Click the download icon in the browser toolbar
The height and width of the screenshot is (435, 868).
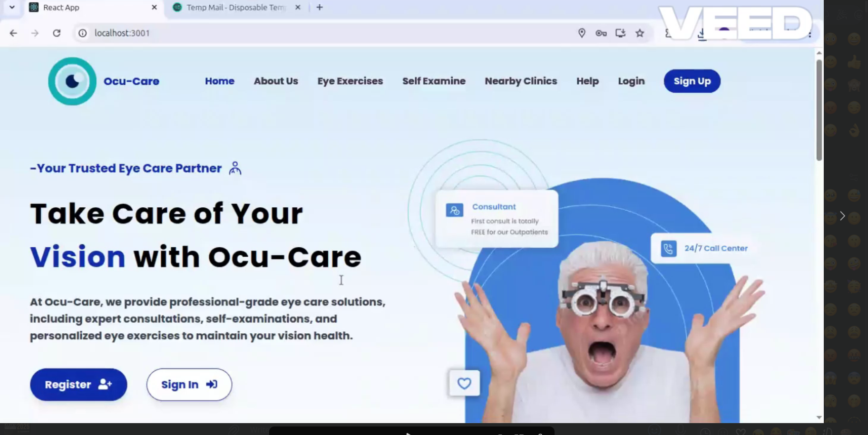coord(702,33)
